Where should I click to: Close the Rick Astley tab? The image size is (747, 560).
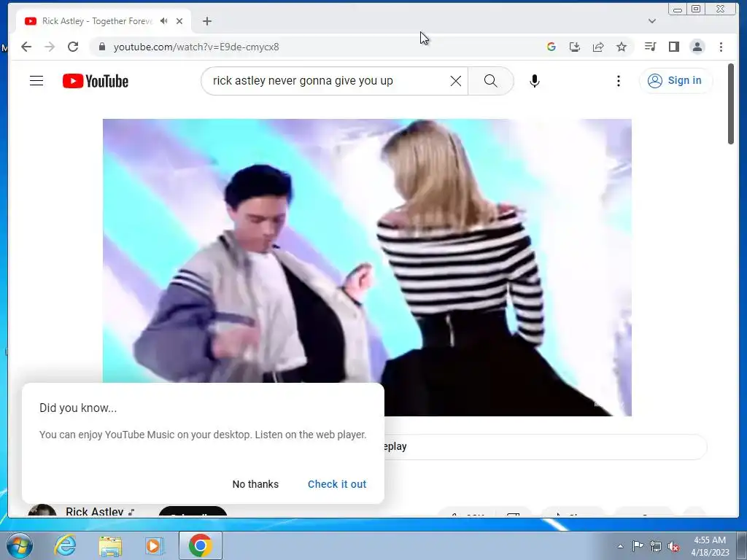click(179, 21)
